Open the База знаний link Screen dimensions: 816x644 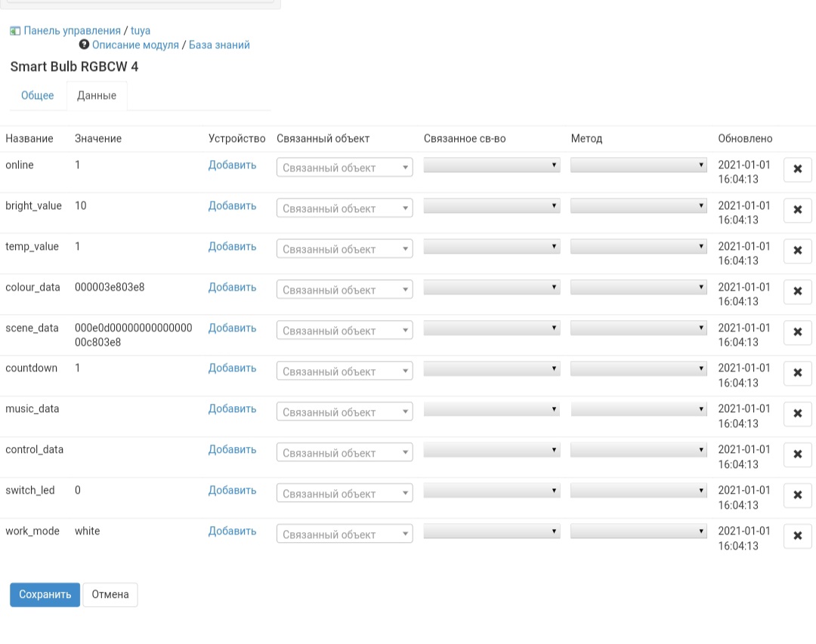[x=219, y=45]
